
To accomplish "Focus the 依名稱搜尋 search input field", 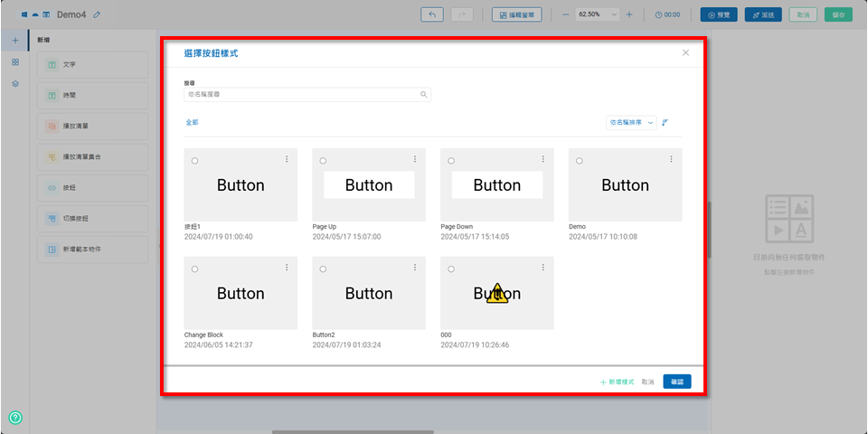I will tap(301, 94).
